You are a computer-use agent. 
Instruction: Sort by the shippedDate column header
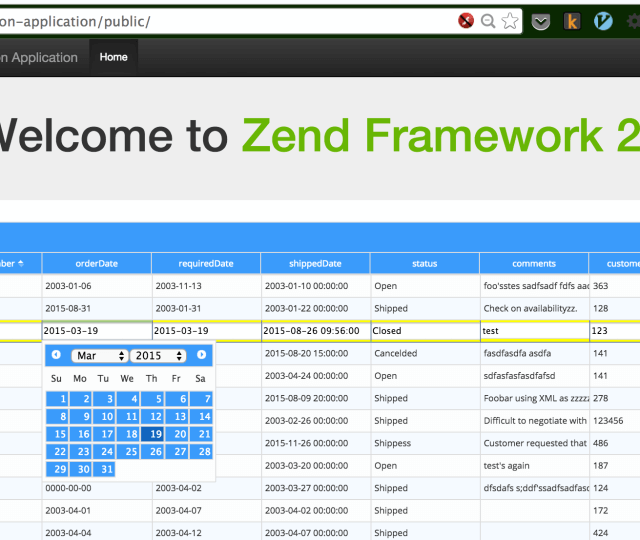316,263
